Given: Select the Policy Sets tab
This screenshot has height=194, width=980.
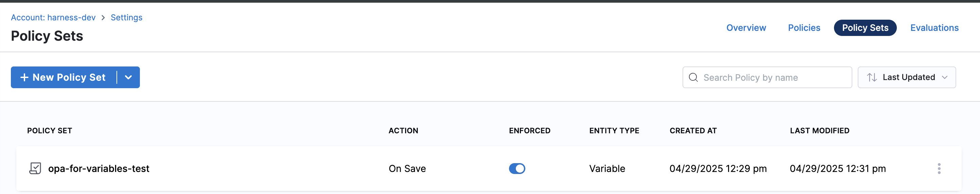Looking at the screenshot, I should [x=865, y=28].
